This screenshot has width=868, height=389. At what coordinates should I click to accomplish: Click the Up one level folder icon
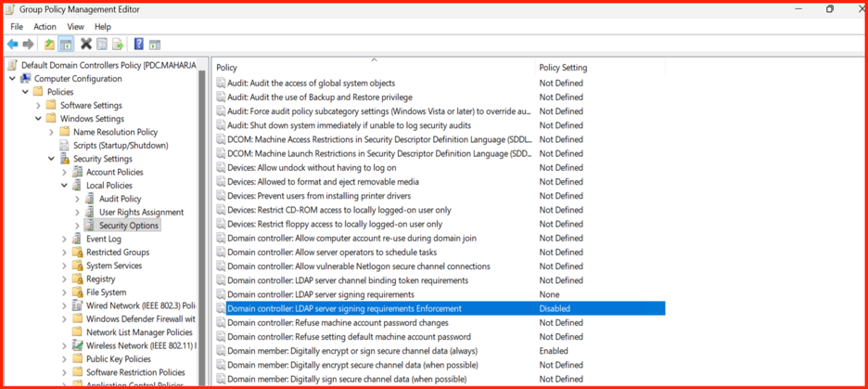pyautogui.click(x=50, y=45)
